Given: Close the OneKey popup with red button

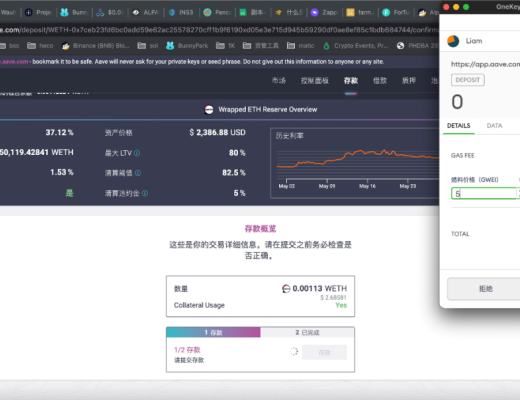Looking at the screenshot, I should pyautogui.click(x=446, y=7).
